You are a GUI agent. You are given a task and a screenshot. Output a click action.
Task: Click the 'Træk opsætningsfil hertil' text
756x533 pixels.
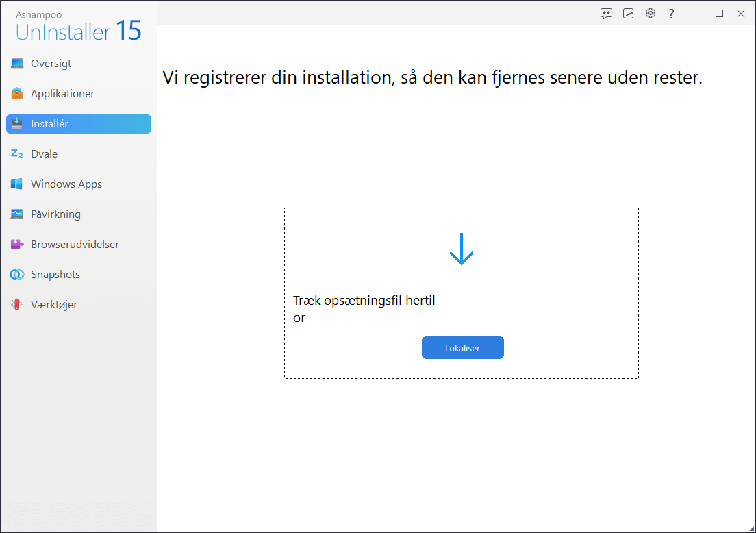pos(364,301)
